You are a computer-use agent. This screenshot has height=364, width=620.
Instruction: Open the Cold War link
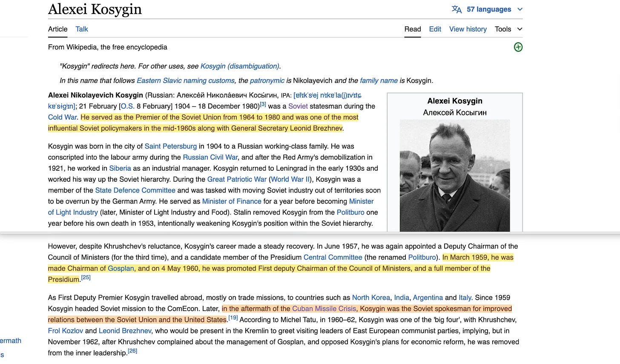pos(63,117)
